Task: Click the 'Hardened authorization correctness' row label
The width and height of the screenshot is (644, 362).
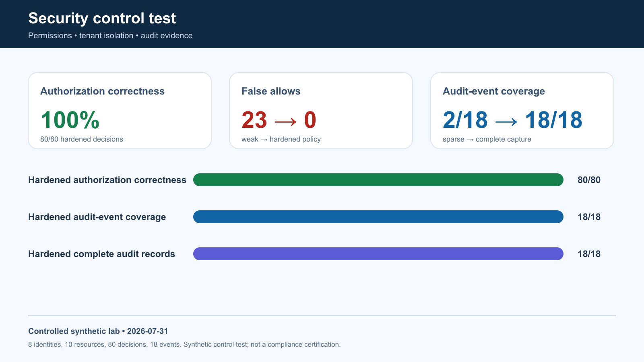Action: pyautogui.click(x=107, y=180)
